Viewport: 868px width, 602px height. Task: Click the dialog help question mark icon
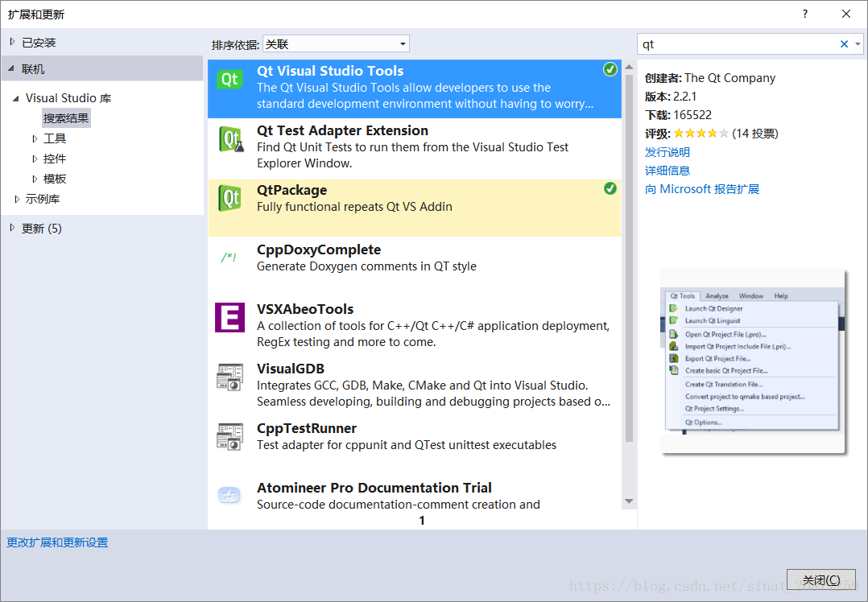click(805, 14)
